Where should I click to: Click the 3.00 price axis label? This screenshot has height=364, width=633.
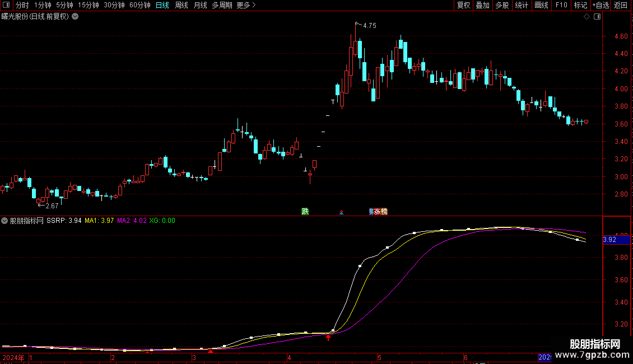click(x=621, y=177)
